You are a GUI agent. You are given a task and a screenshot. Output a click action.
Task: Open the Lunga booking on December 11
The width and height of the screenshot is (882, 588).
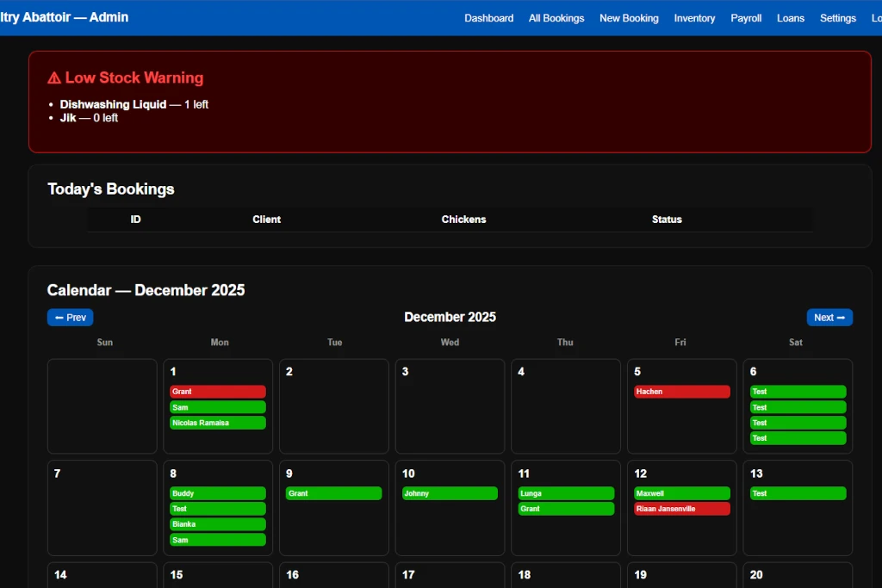pyautogui.click(x=566, y=493)
